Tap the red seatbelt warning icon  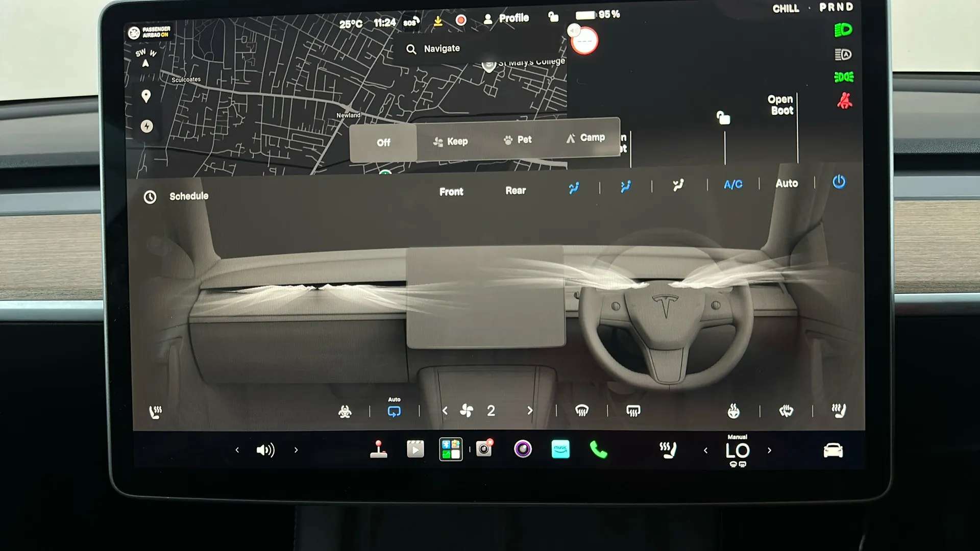point(844,101)
